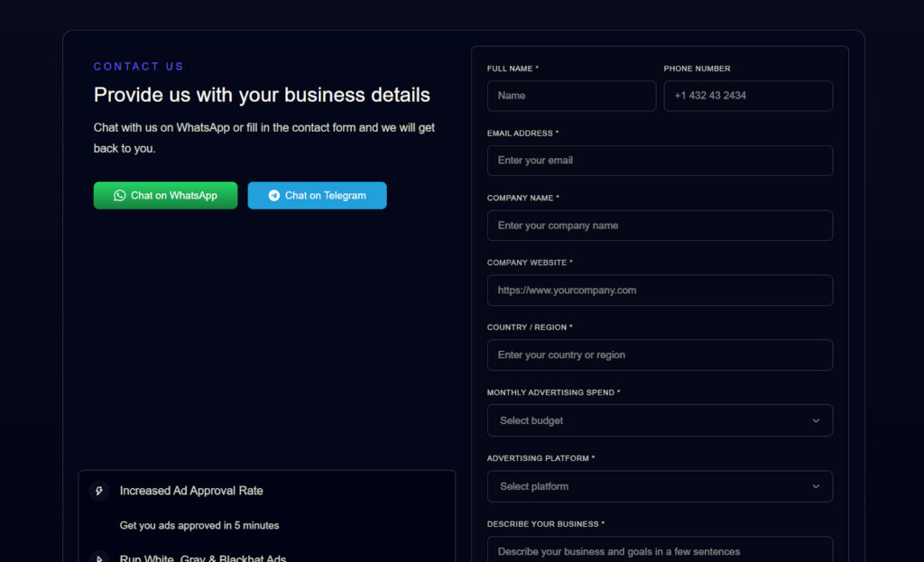
Task: Expand the Advertising Platform dropdown
Action: tap(659, 486)
